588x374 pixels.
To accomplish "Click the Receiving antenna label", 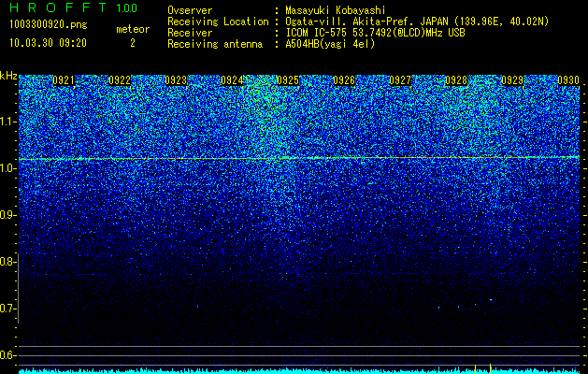I will point(215,44).
